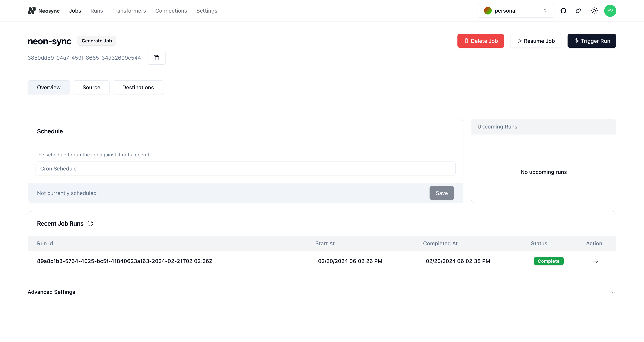Click the run ID starting 89a8c1b3-5764

pyautogui.click(x=125, y=261)
